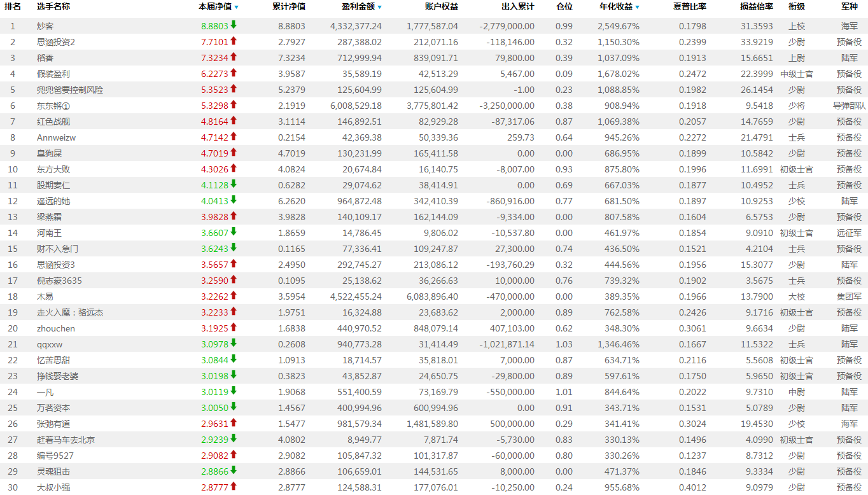The image size is (868, 495).
Task: Click Sharpe ratio value 0.4012
Action: [x=692, y=487]
